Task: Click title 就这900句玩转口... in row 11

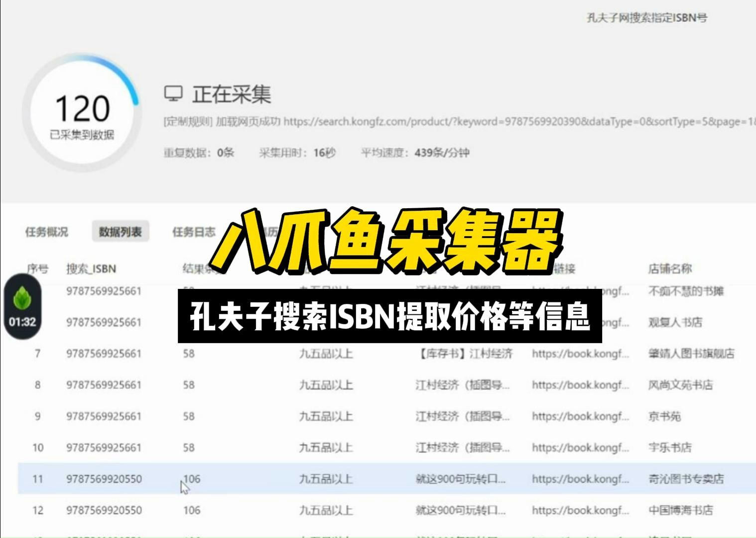Action: pos(461,479)
